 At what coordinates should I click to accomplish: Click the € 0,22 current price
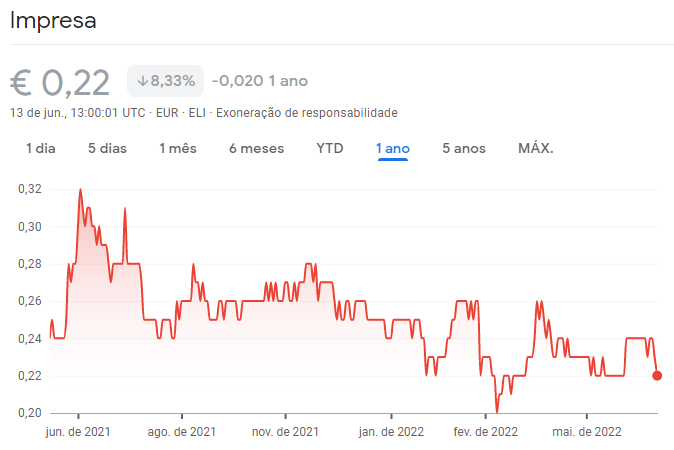[x=60, y=83]
